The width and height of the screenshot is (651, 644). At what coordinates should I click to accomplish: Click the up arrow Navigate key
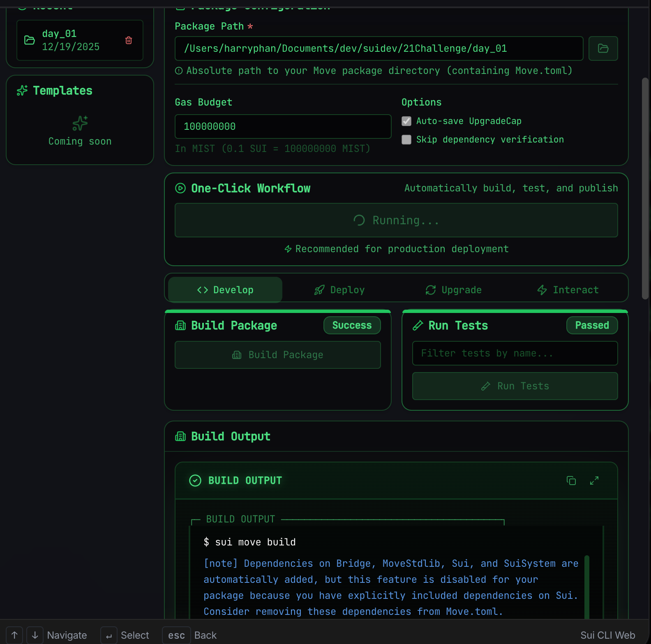coord(14,635)
